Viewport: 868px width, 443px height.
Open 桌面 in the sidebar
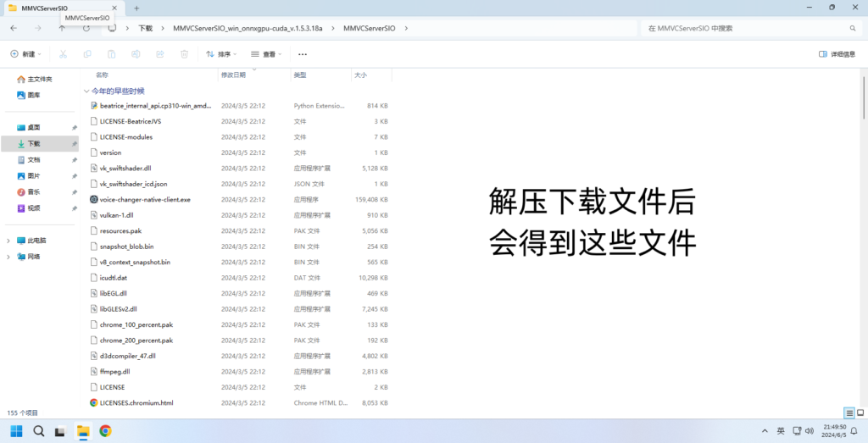pos(29,127)
